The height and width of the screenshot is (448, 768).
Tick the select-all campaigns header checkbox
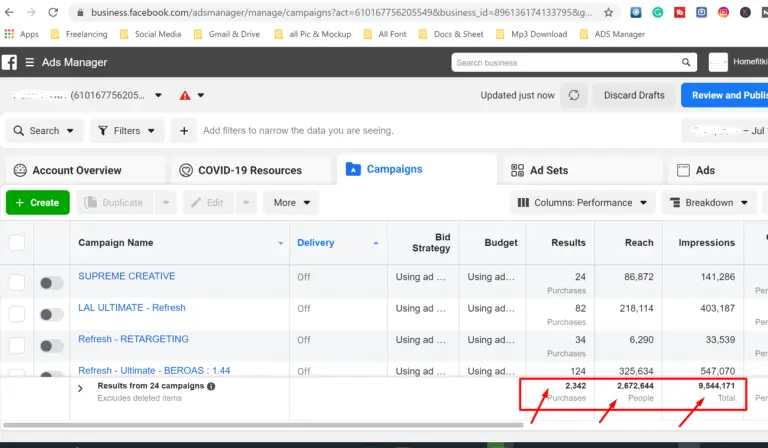(17, 242)
